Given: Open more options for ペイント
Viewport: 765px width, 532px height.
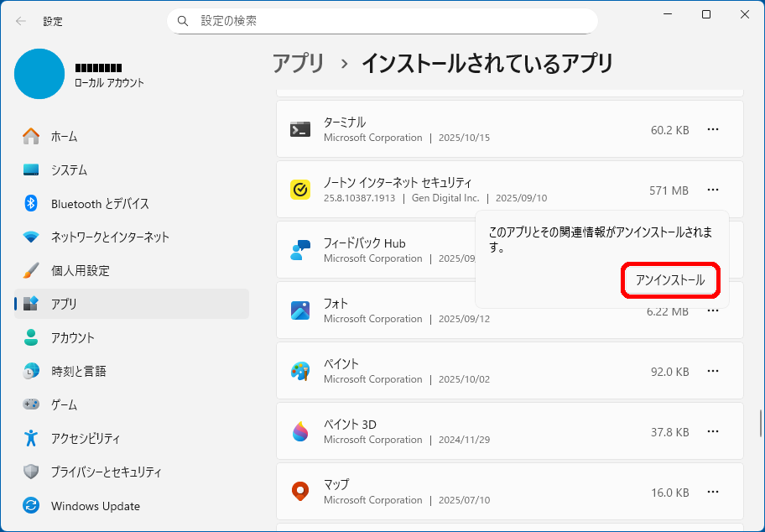Looking at the screenshot, I should click(x=713, y=371).
